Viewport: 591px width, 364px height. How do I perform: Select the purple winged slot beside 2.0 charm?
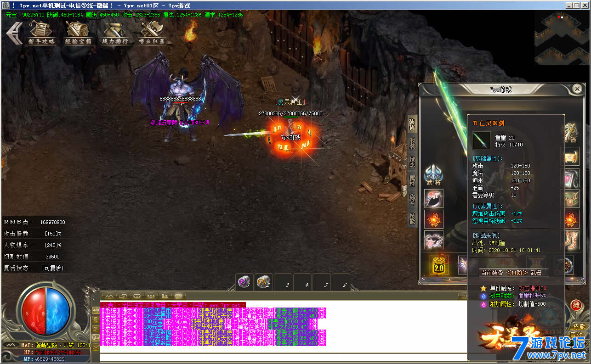pos(462,265)
